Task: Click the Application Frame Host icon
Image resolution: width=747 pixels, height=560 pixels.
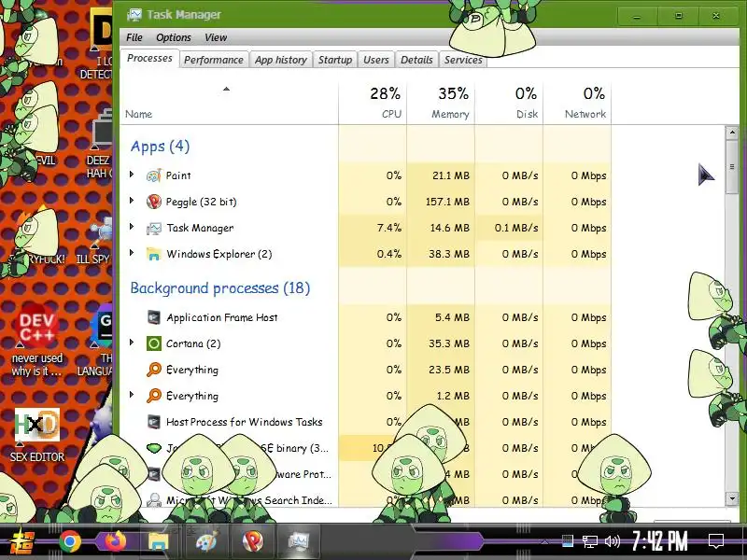Action: click(x=154, y=317)
